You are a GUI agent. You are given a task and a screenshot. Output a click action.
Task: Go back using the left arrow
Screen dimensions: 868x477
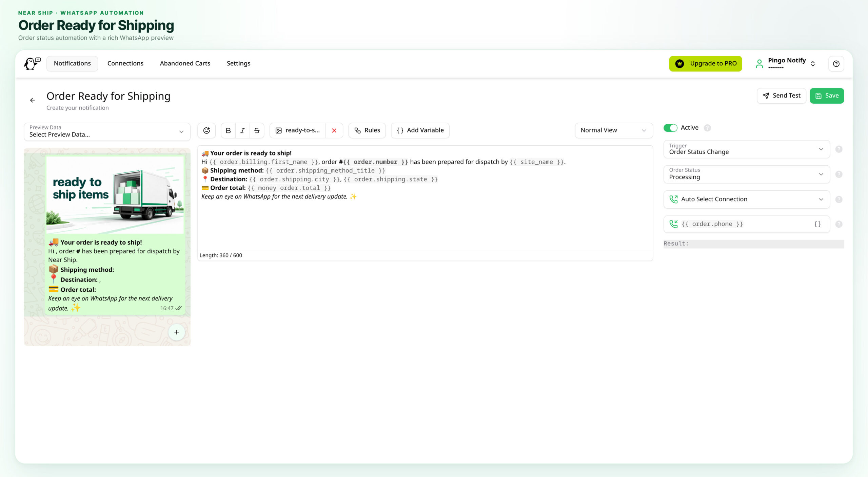33,100
